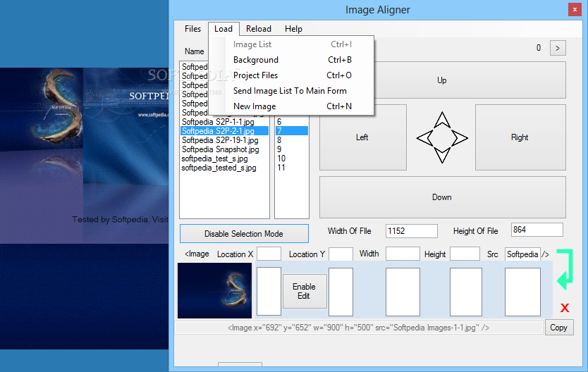The image size is (588, 372).
Task: Open the Help menu
Action: point(293,29)
